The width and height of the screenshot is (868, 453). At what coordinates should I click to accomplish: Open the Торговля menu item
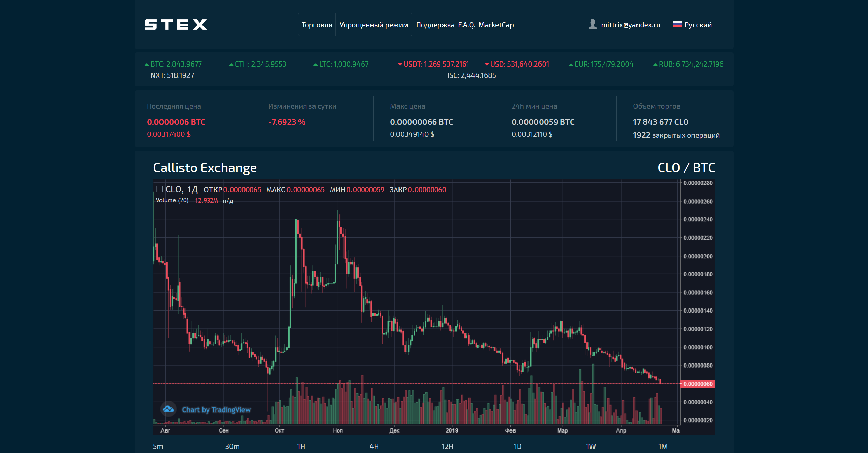(x=317, y=25)
